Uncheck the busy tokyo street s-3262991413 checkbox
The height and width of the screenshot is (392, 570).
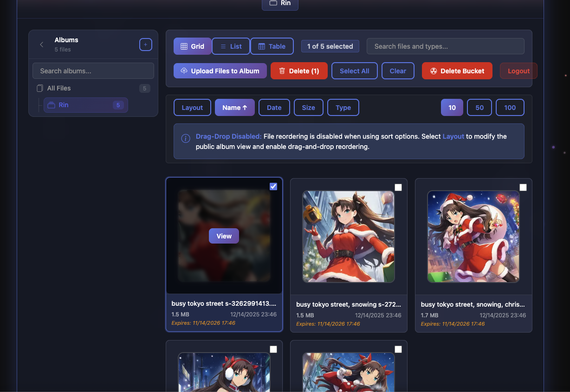click(273, 186)
